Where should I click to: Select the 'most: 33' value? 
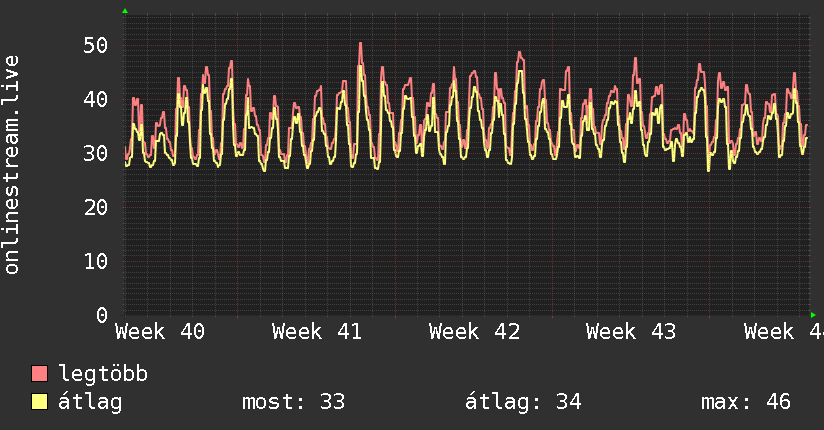293,402
